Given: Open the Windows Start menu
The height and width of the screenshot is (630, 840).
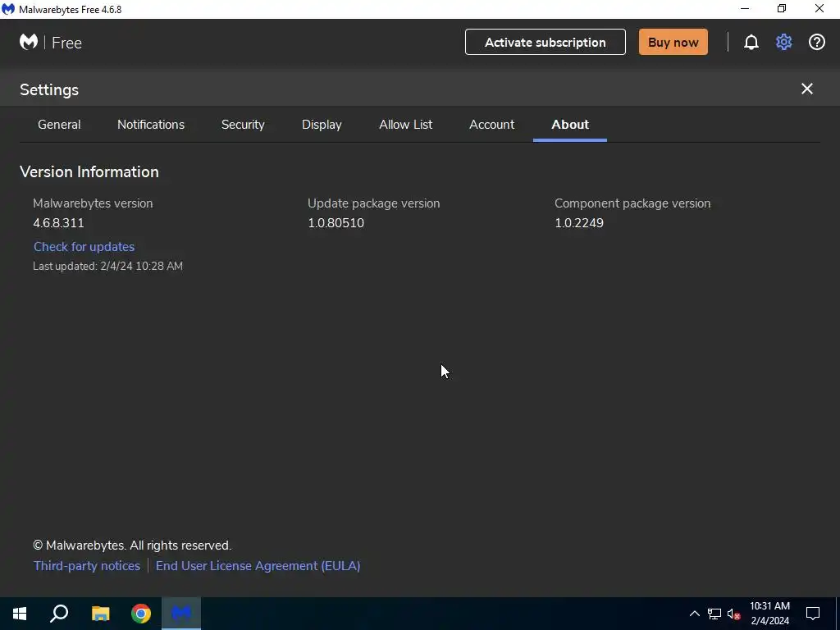Looking at the screenshot, I should [x=20, y=614].
